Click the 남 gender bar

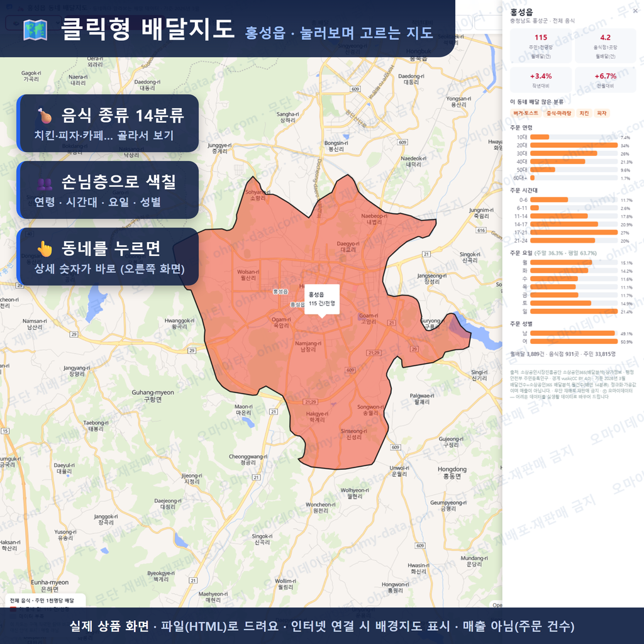point(574,333)
